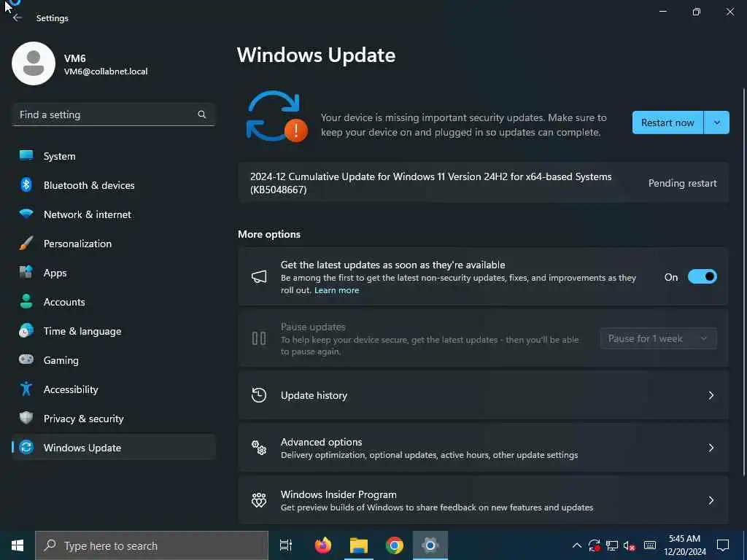
Task: Open the Windows Start menu
Action: [18, 545]
